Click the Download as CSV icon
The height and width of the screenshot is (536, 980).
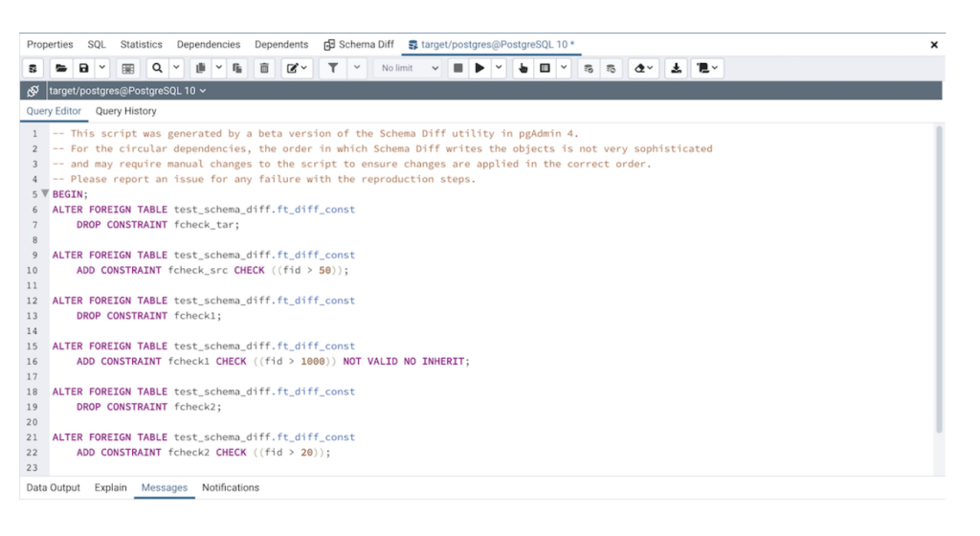(677, 68)
